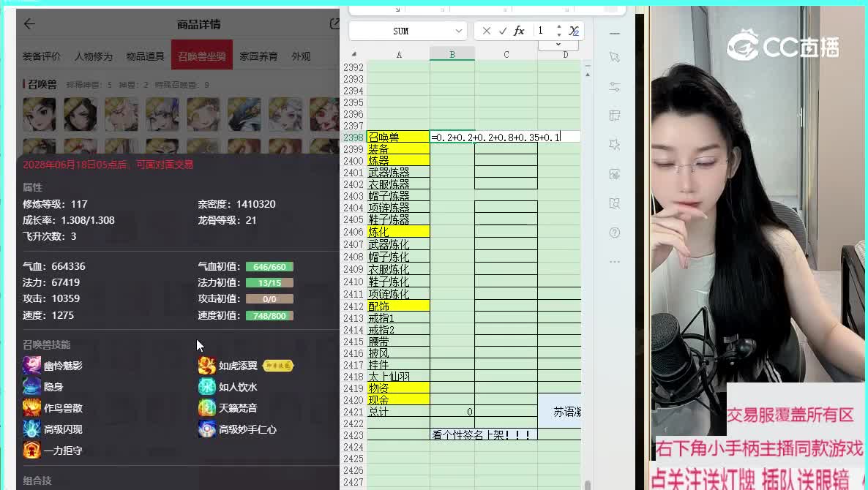Image resolution: width=868 pixels, height=490 pixels.
Task: Select the 幽怜魅影 skill icon
Action: (31, 366)
